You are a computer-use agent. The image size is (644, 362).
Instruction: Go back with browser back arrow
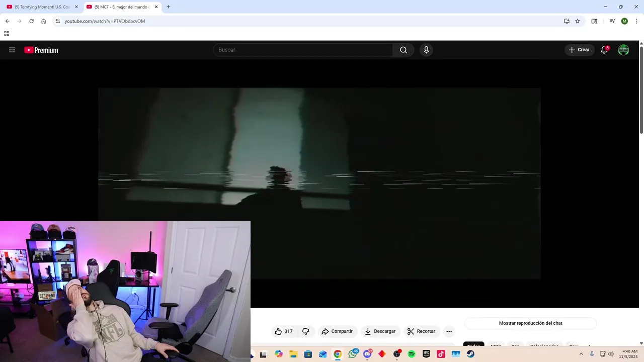(x=7, y=21)
